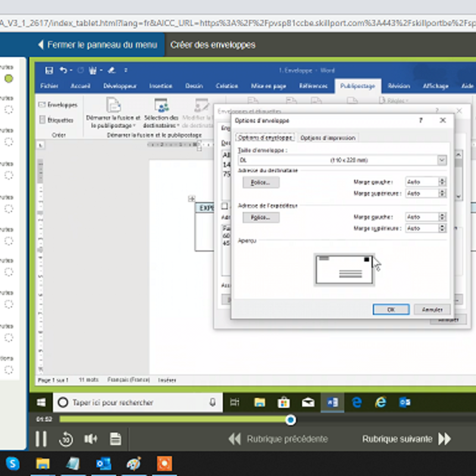
Task: Pause the video with the pause control
Action: pos(41,439)
